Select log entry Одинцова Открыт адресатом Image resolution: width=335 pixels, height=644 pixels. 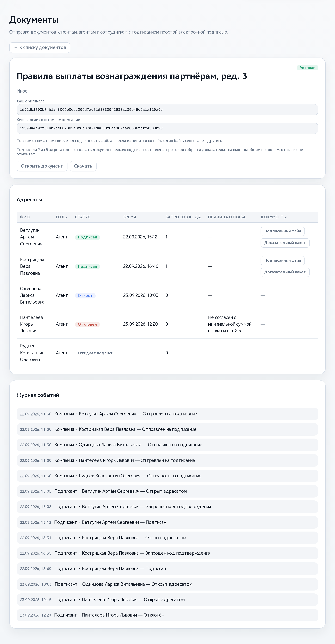pos(167,584)
